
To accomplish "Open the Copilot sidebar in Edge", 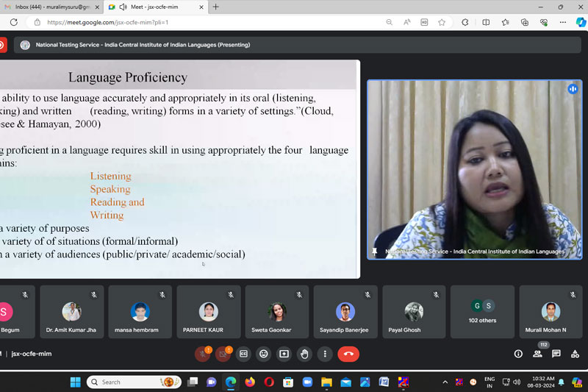I will click(x=581, y=22).
